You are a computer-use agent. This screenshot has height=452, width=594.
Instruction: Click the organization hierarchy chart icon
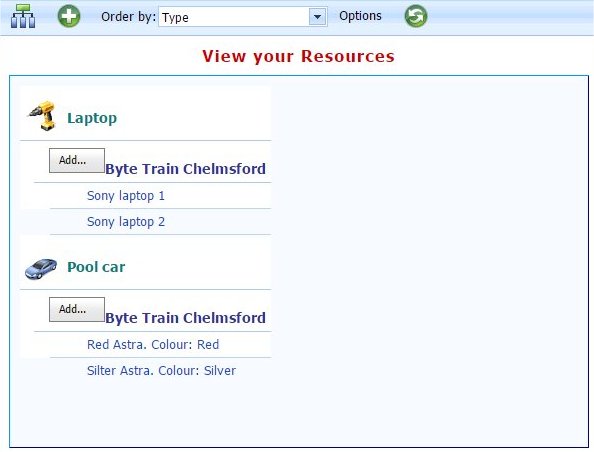click(x=23, y=16)
